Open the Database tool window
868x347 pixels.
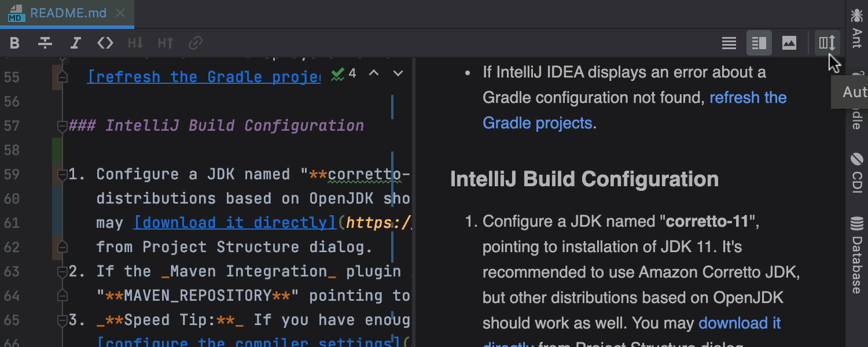coord(857,255)
